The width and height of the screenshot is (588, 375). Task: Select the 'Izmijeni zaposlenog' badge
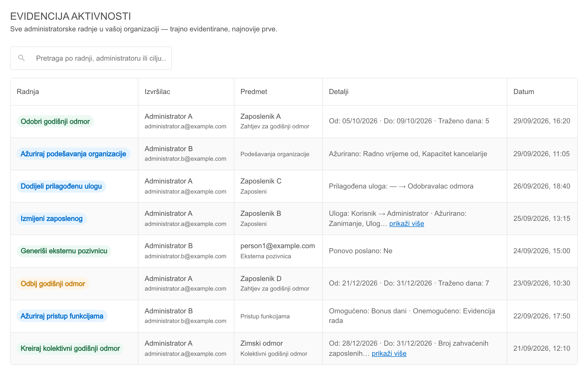52,219
